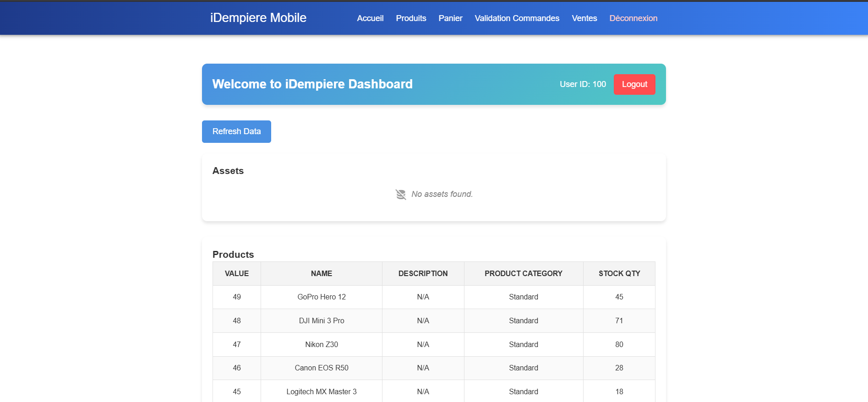Click the STOCK QTY column header

[x=619, y=274]
